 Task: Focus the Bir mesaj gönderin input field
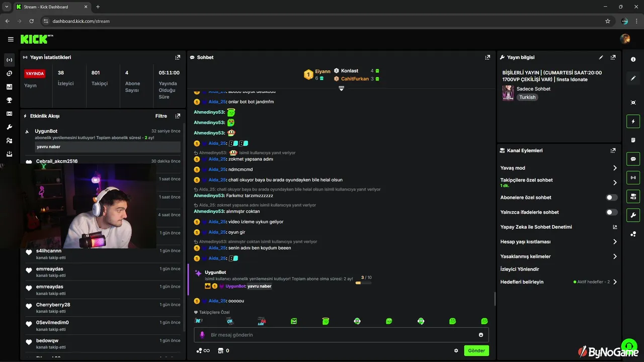pos(341,335)
